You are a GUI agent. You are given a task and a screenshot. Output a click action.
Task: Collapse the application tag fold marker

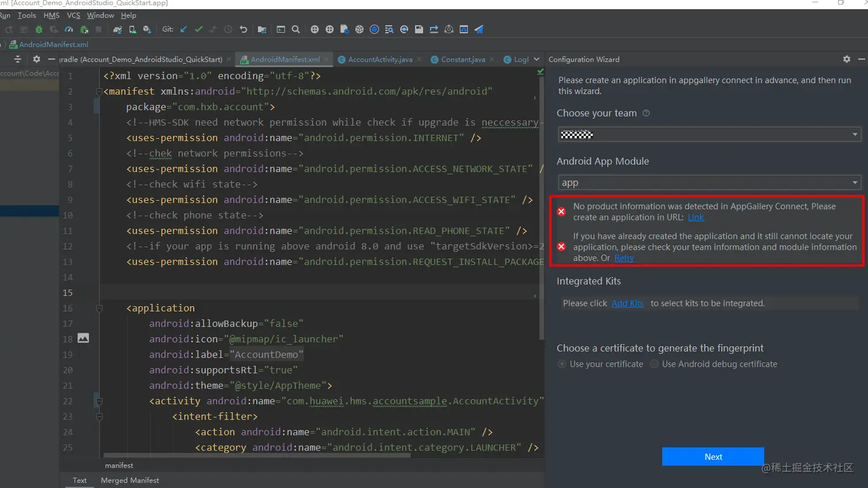coord(99,308)
